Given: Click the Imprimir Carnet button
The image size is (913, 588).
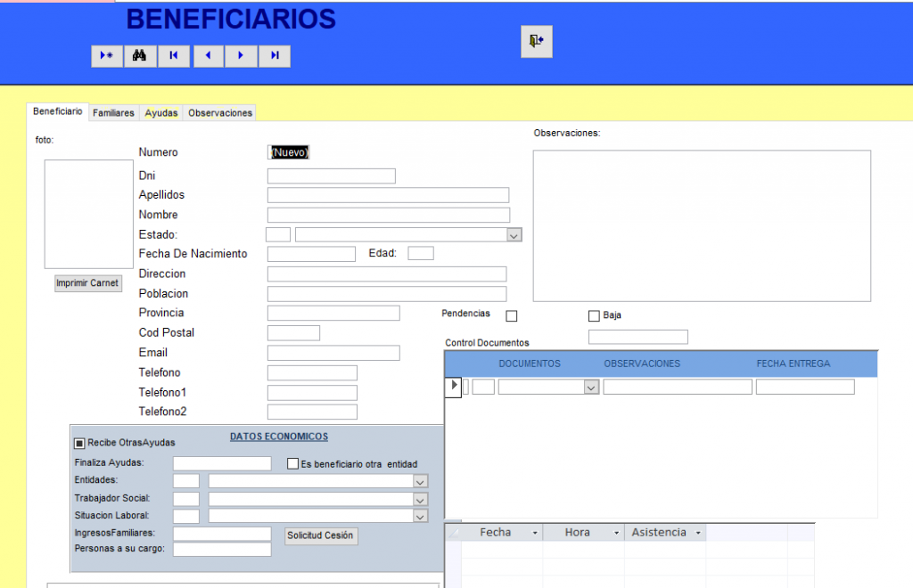Looking at the screenshot, I should pos(87,283).
